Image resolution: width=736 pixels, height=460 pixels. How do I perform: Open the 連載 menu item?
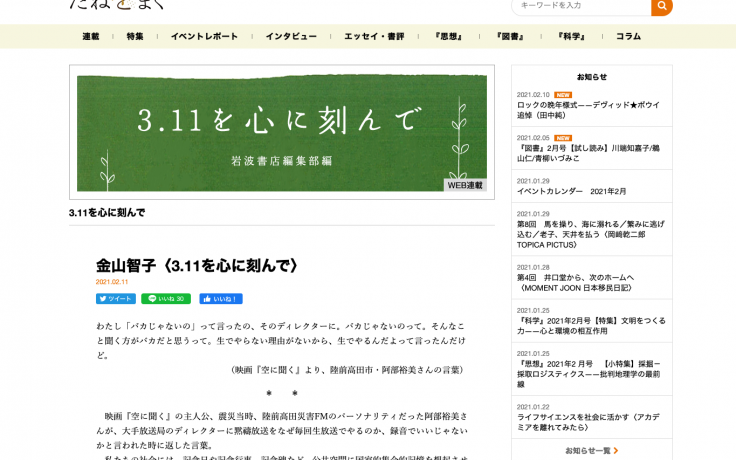click(x=91, y=36)
